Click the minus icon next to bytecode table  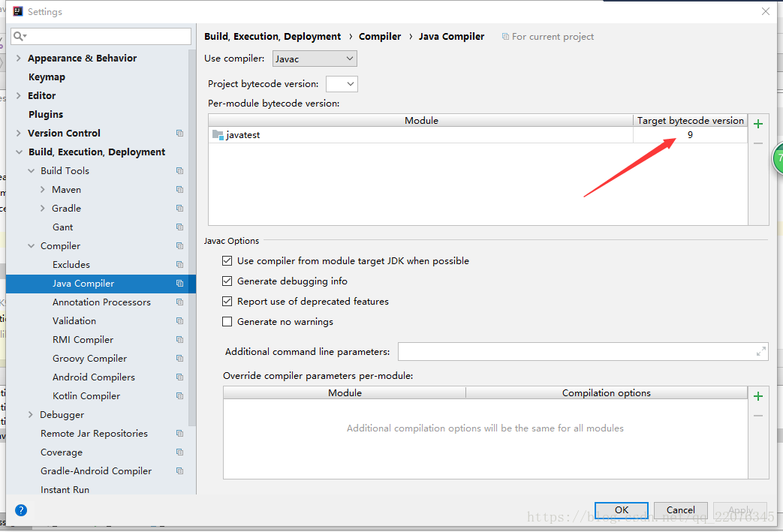tap(758, 143)
